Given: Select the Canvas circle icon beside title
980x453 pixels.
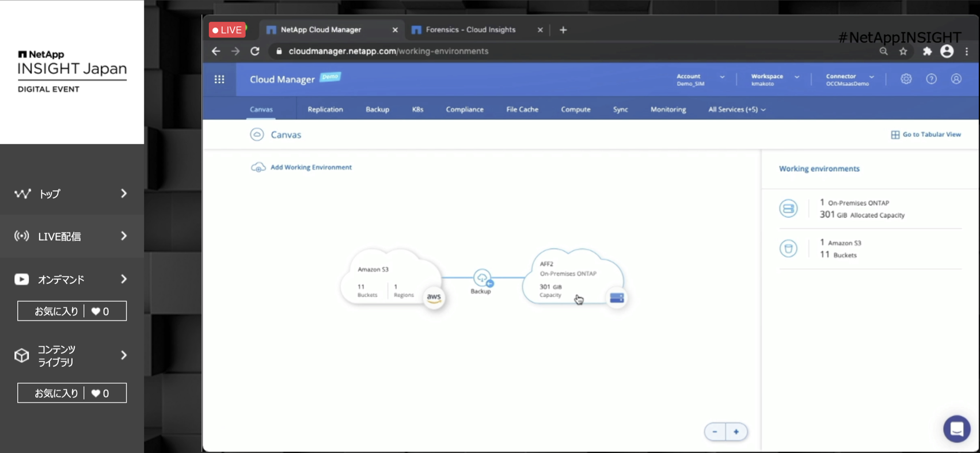Looking at the screenshot, I should 257,135.
